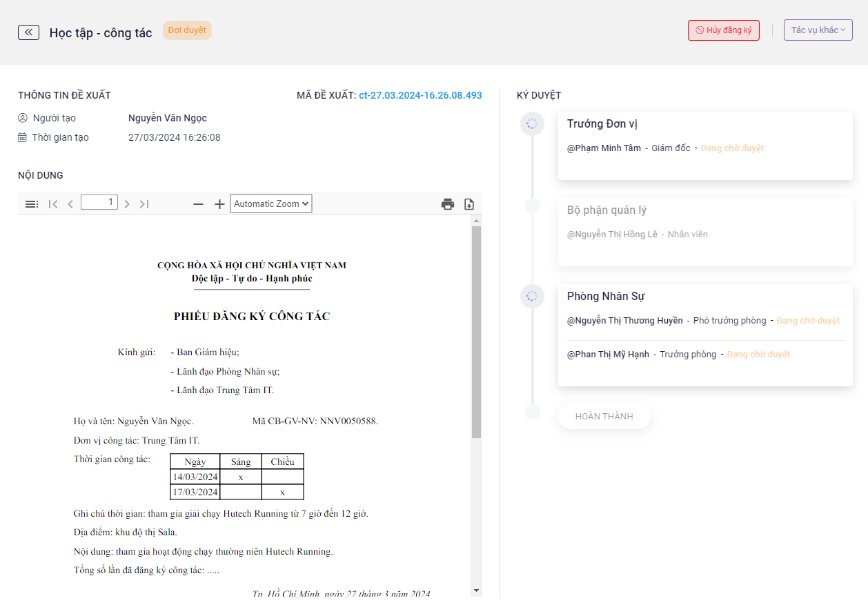Click the double-chevron back button
Viewport: 868px width, 616px height.
[x=28, y=32]
